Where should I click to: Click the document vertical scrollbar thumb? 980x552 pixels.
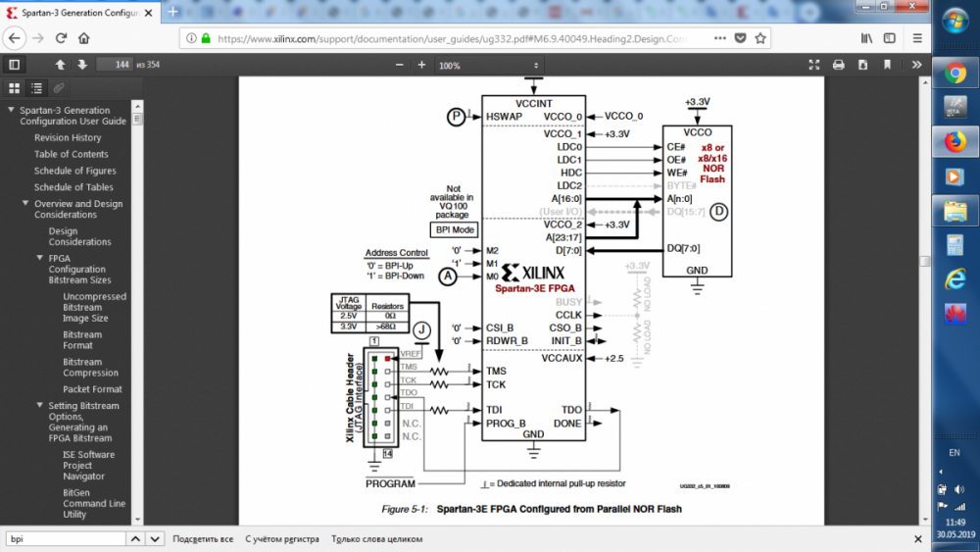click(925, 262)
